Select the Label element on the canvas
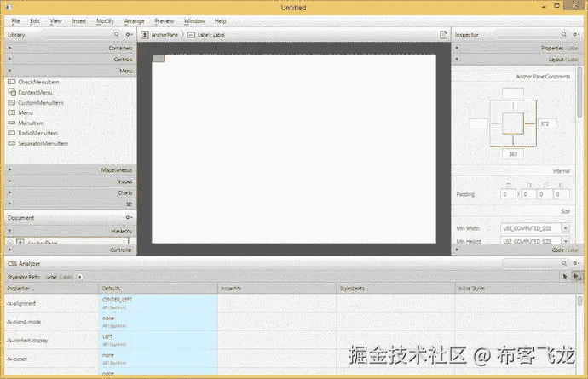The height and width of the screenshot is (379, 588). 159,58
